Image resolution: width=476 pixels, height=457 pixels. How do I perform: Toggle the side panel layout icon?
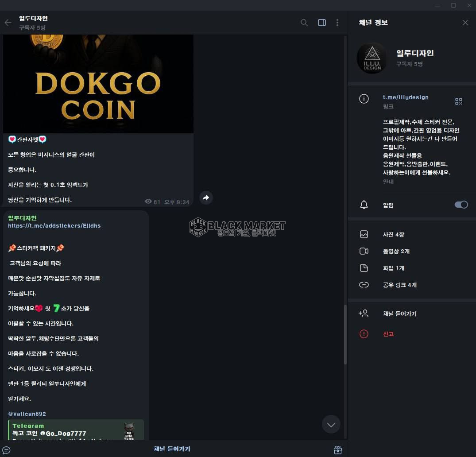pos(322,23)
